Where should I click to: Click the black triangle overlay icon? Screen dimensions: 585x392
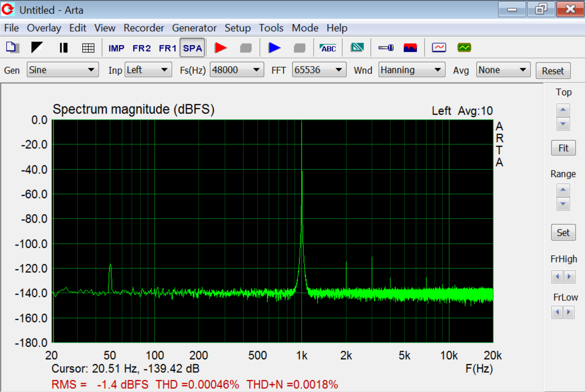click(37, 48)
